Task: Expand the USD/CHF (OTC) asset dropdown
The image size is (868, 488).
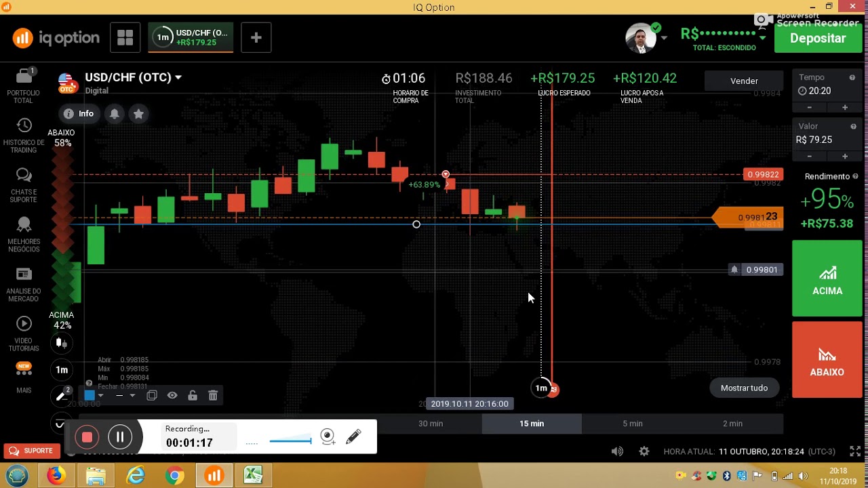Action: pyautogui.click(x=178, y=77)
